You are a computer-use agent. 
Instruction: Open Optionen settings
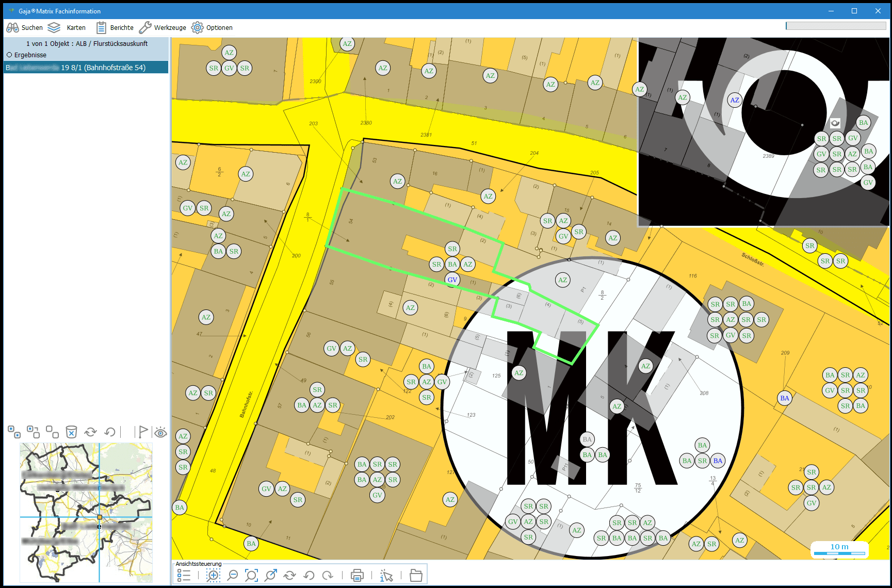[x=212, y=28]
